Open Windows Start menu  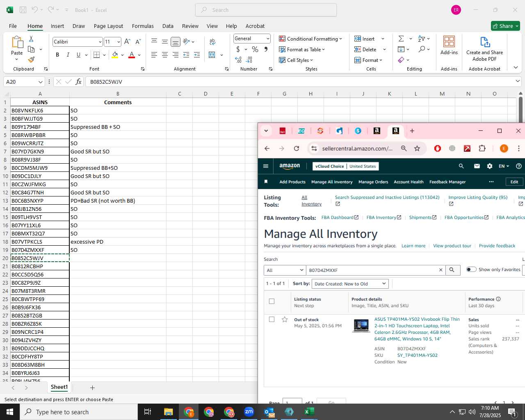click(10, 412)
